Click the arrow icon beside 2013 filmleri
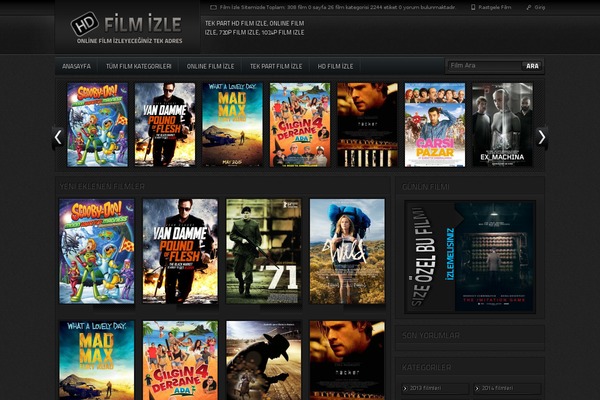 click(x=405, y=388)
